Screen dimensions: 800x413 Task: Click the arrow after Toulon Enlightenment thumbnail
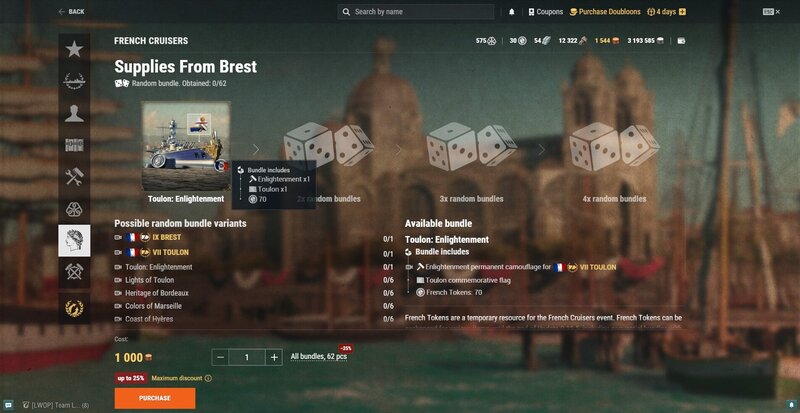(256, 150)
